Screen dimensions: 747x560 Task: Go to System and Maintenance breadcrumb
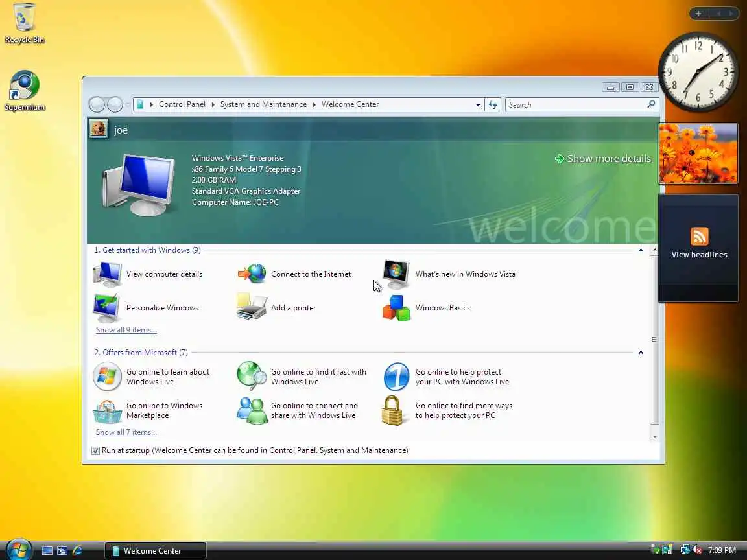pyautogui.click(x=263, y=104)
